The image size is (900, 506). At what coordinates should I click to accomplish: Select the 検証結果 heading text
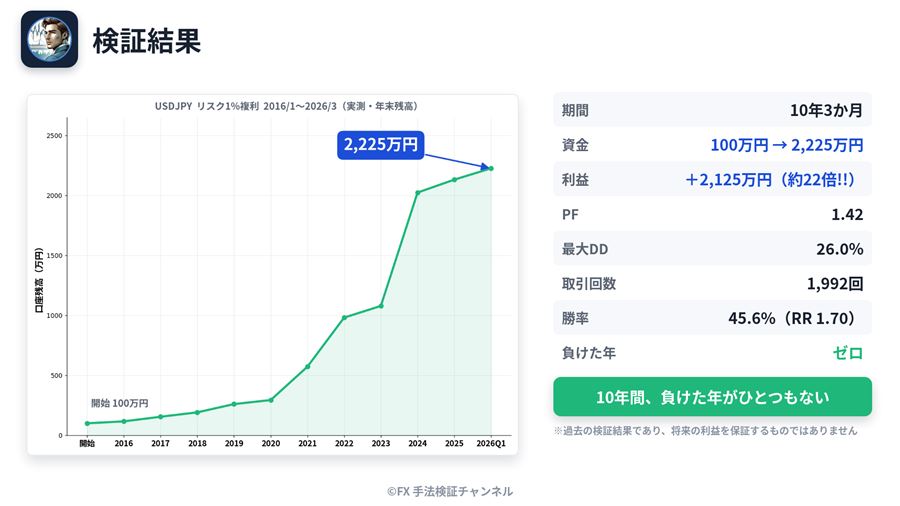147,41
